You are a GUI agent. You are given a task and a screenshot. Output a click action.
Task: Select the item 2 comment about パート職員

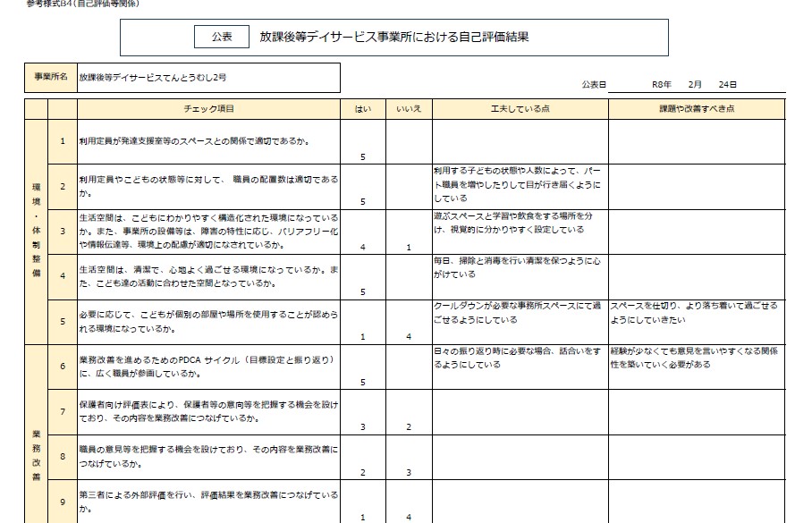pos(520,184)
